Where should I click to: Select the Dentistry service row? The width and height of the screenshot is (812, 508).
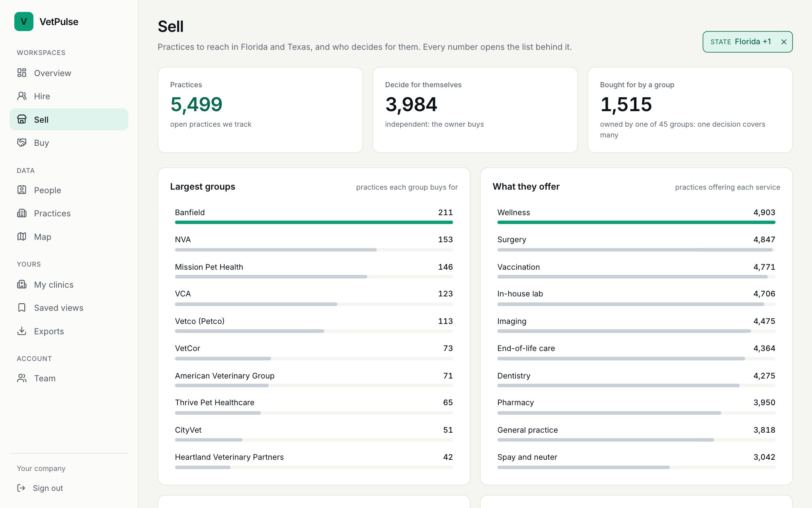pos(636,380)
